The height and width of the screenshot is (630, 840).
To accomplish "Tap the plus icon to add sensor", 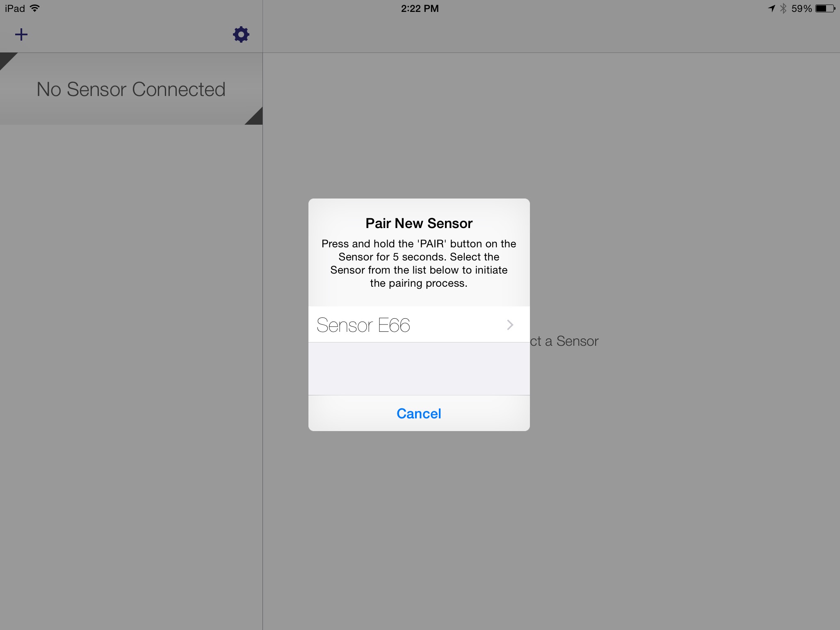I will (x=21, y=34).
